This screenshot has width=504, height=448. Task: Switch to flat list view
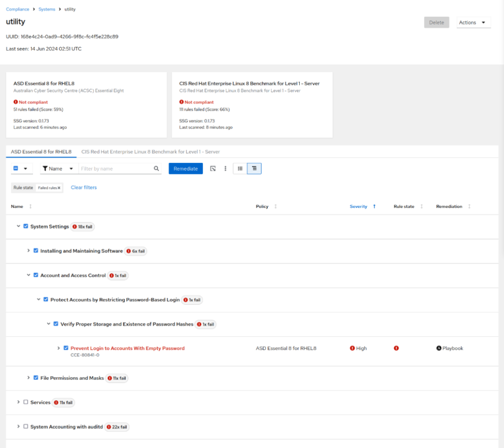tap(240, 168)
